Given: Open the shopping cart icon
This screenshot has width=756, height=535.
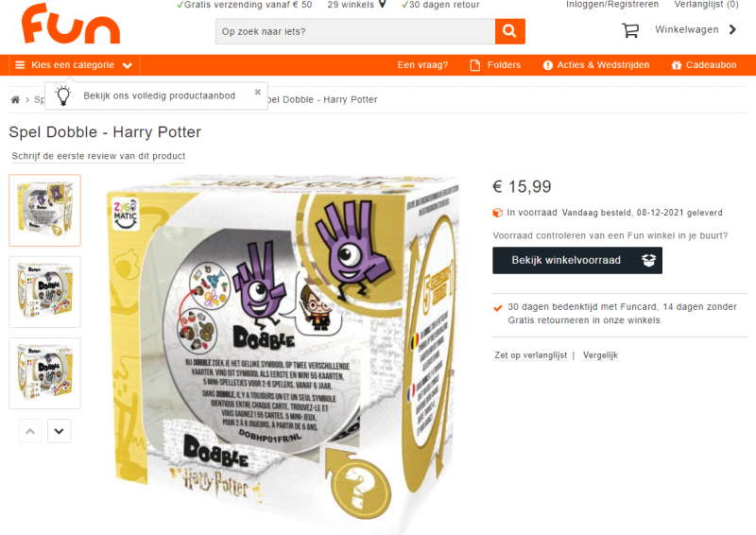Looking at the screenshot, I should (630, 30).
